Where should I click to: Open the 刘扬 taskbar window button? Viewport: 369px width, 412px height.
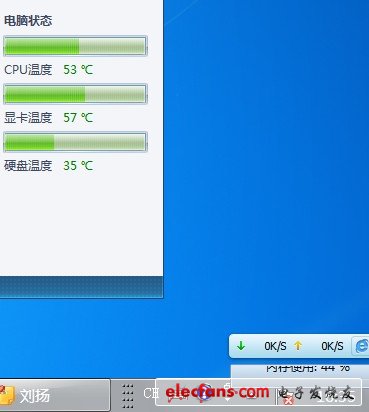tap(55, 395)
